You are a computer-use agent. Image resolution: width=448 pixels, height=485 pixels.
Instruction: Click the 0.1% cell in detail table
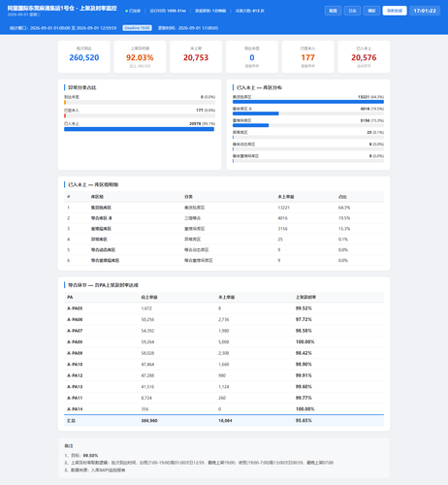(343, 240)
